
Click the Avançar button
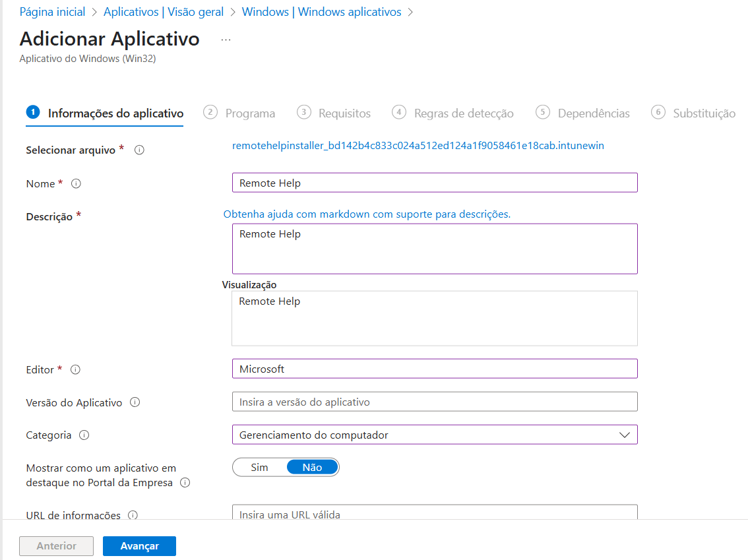click(x=139, y=546)
